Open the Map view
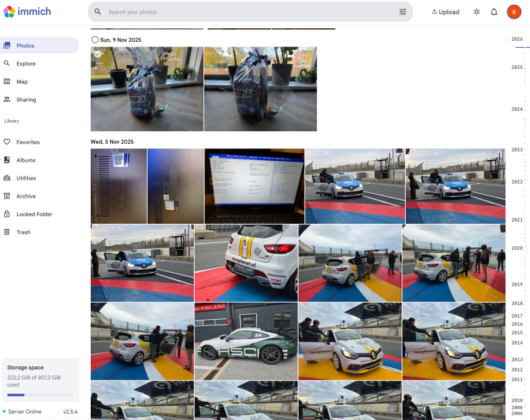Viewport: 530px width, 420px height. tap(22, 82)
